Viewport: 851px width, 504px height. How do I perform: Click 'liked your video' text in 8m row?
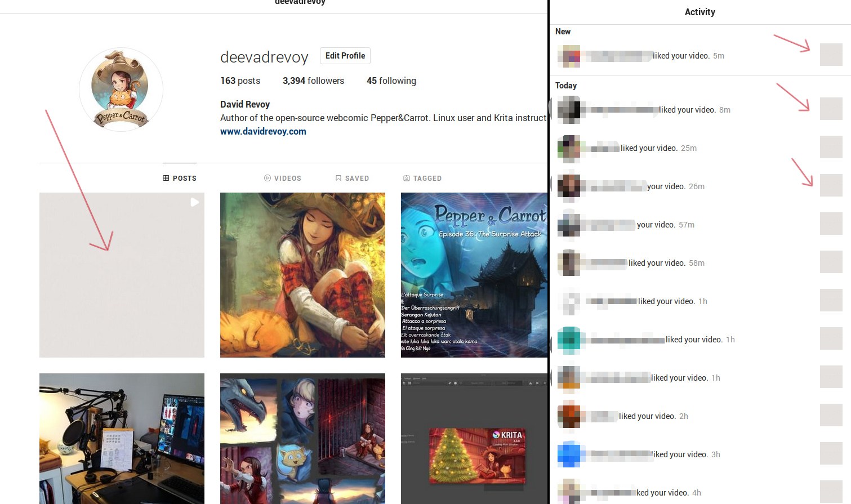click(687, 110)
